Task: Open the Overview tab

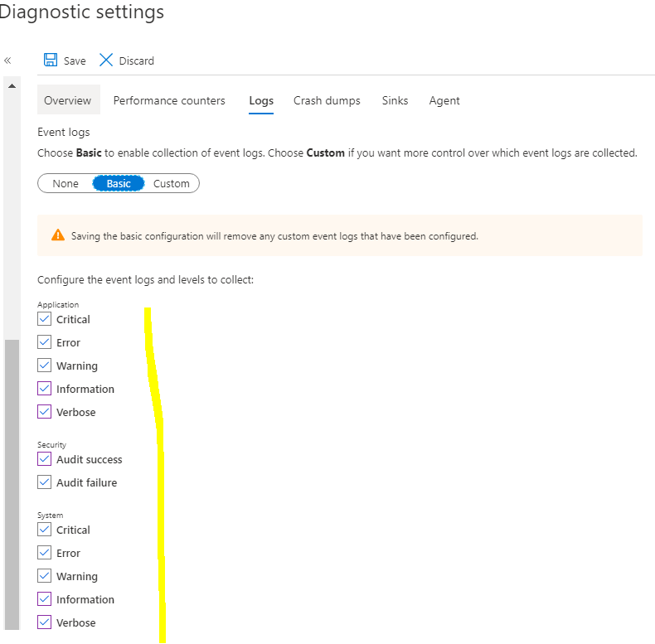Action: [x=68, y=100]
